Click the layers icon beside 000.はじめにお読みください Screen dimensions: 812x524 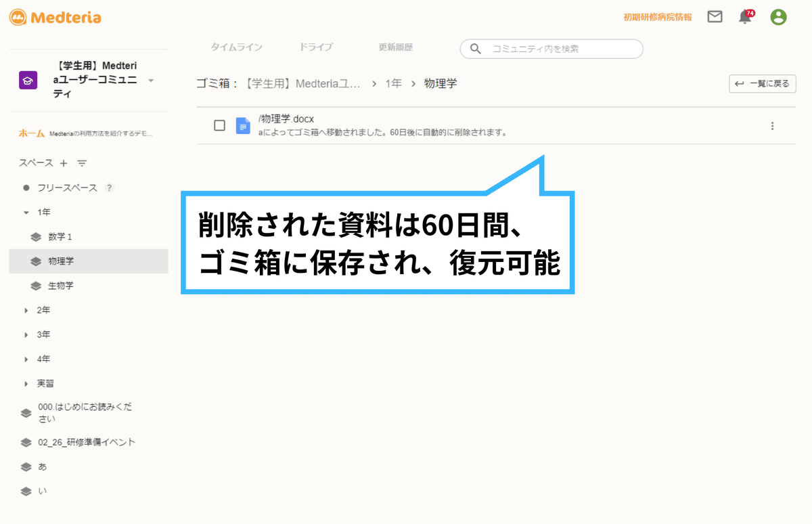[x=26, y=413]
